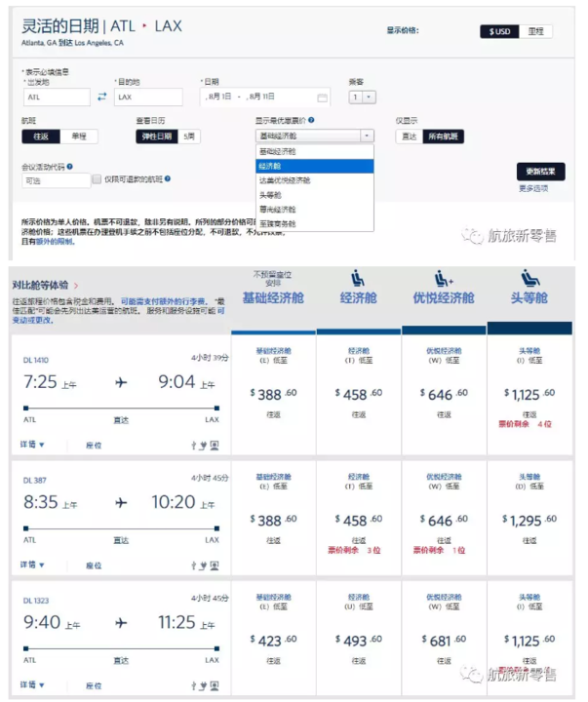588x702 pixels.
Task: Click the First Class column header text
Action: [529, 297]
